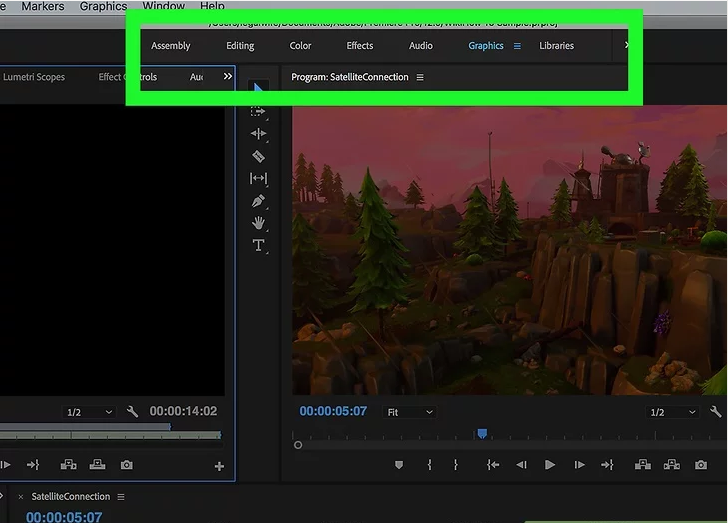
Task: Click the Program monitor zoom scroll handle
Action: pyautogui.click(x=298, y=445)
